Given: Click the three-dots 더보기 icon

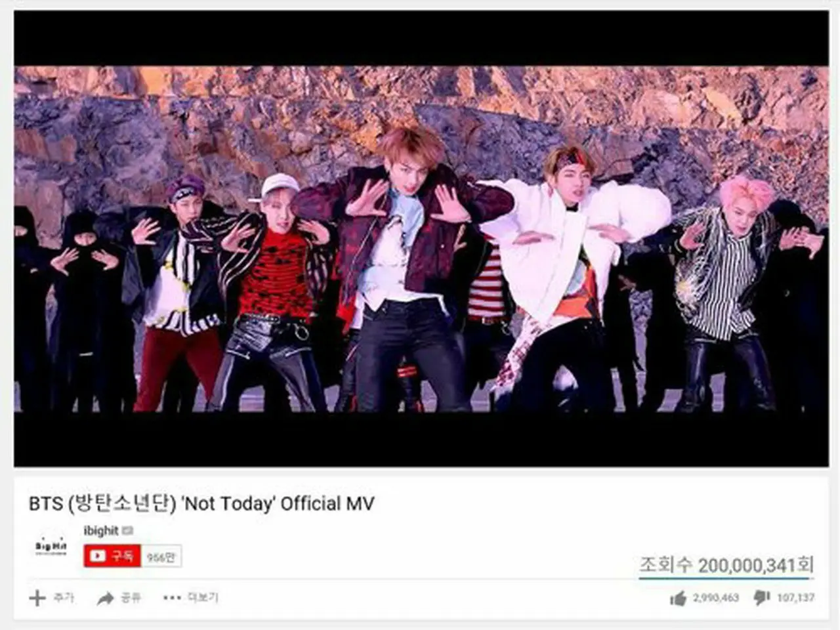Looking at the screenshot, I should click(x=171, y=598).
